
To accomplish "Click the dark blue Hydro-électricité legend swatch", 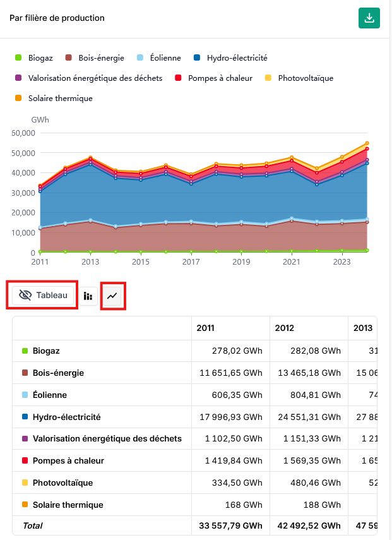I will (197, 57).
